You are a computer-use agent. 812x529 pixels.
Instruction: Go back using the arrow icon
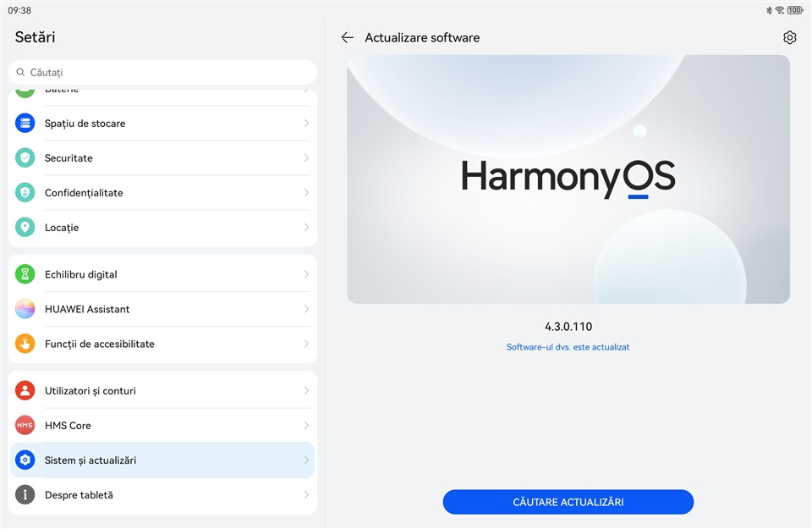(347, 37)
